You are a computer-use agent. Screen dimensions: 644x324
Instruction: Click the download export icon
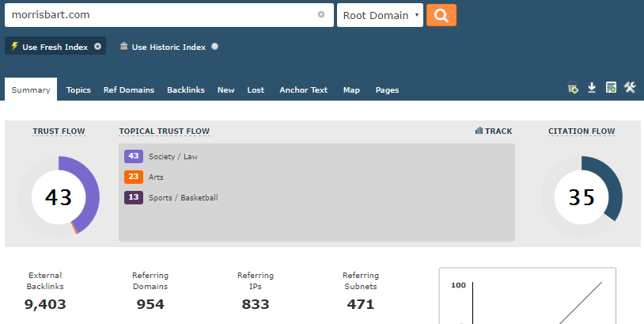click(x=592, y=87)
